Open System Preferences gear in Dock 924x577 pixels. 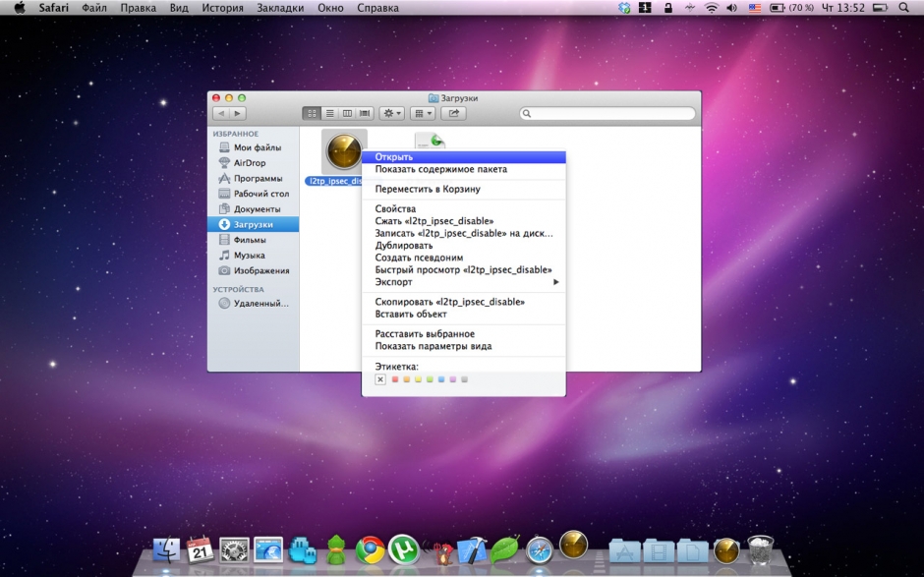click(234, 550)
